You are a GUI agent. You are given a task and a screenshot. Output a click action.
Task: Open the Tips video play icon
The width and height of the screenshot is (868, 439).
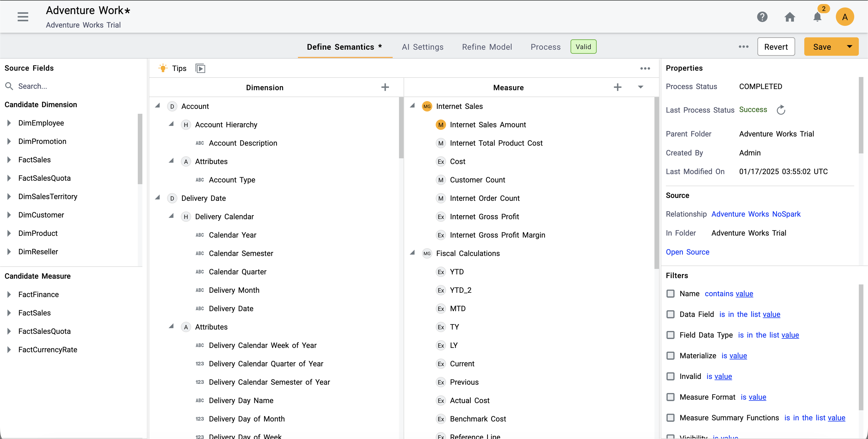click(x=200, y=68)
